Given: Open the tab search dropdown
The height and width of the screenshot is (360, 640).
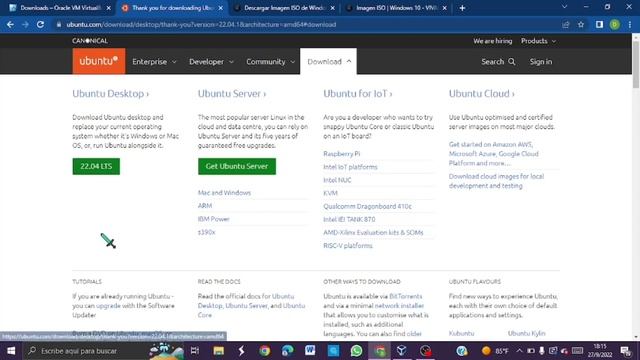Looking at the screenshot, I should 564,7.
